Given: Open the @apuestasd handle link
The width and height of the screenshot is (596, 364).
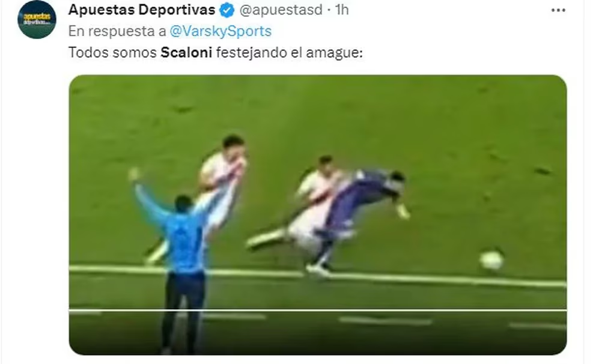Looking at the screenshot, I should coord(281,10).
